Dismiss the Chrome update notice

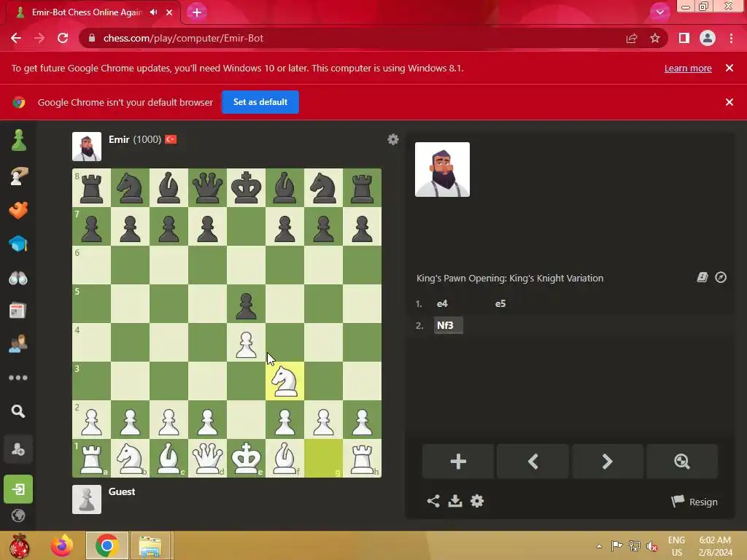(x=729, y=68)
